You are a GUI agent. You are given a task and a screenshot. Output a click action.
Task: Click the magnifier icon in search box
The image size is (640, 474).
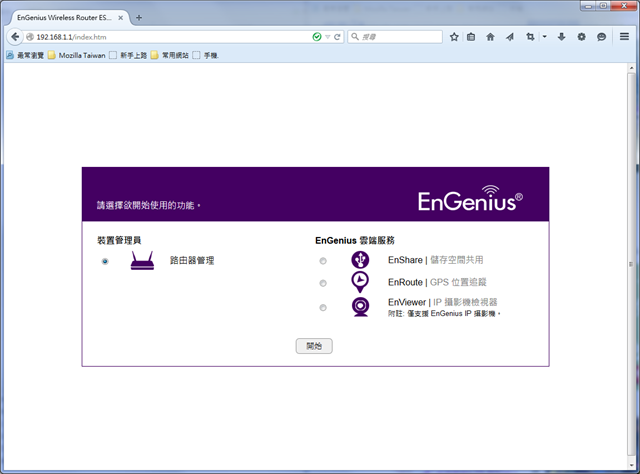[x=355, y=37]
